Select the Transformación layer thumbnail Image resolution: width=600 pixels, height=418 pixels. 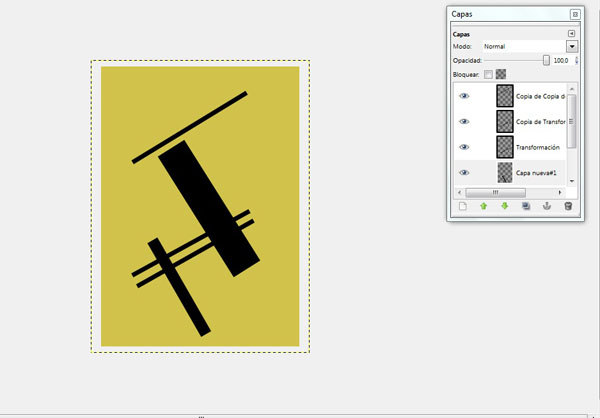(505, 147)
